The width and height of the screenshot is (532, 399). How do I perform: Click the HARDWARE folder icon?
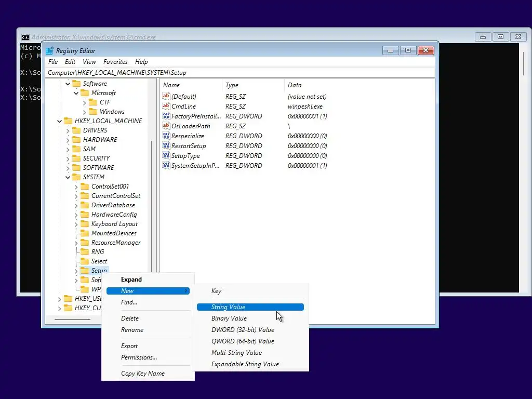point(77,139)
